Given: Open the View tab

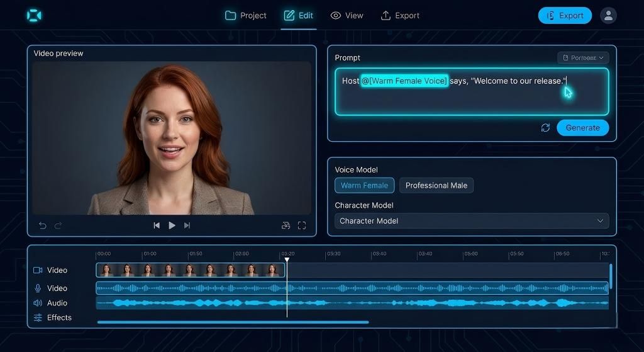Looking at the screenshot, I should pos(347,16).
